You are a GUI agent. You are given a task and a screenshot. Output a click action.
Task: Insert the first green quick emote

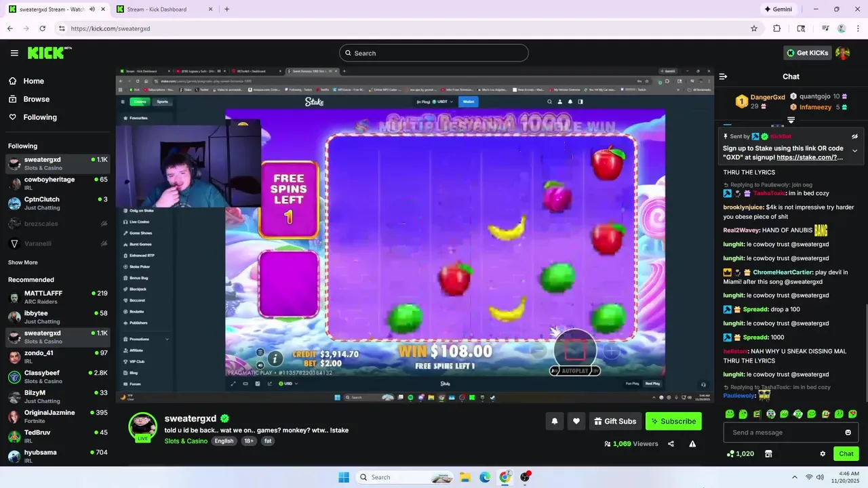pos(730,413)
